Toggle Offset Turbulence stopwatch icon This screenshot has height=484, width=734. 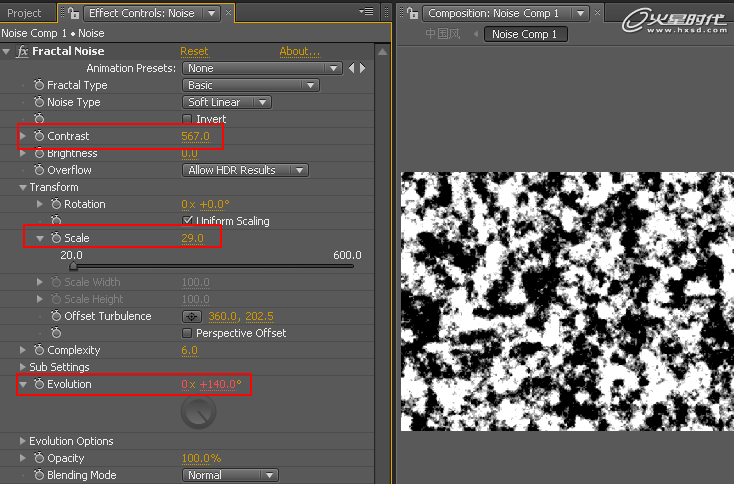coord(56,315)
